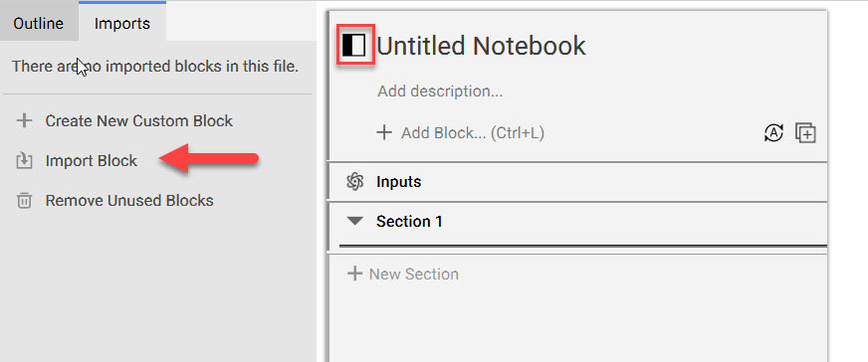Edit the Untitled Notebook title
The width and height of the screenshot is (868, 362).
coord(481,46)
